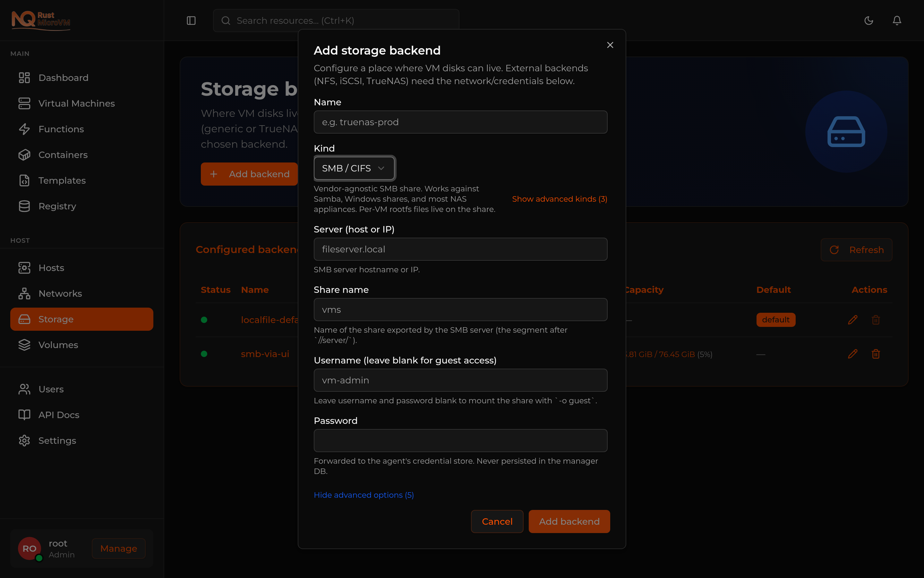Click the default badge
This screenshot has width=924, height=578.
pos(776,320)
